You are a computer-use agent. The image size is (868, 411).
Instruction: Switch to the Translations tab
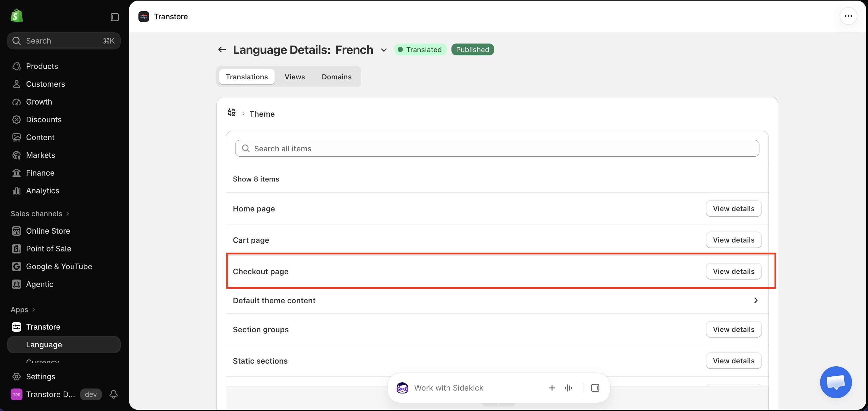pos(247,77)
